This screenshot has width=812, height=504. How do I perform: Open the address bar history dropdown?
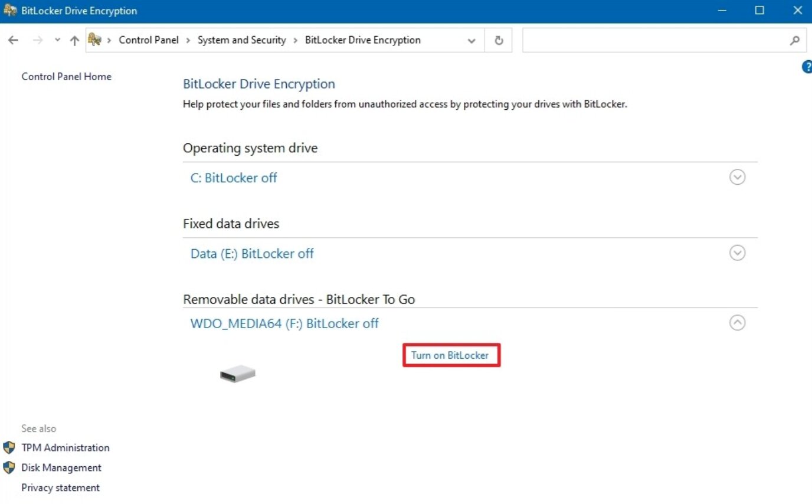coord(472,41)
